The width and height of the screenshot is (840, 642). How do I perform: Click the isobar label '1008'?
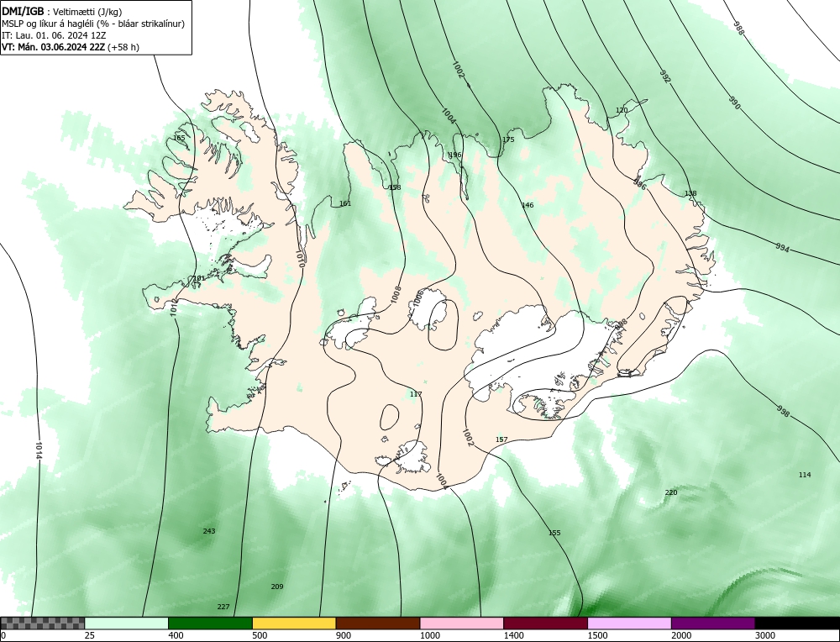[x=396, y=295]
